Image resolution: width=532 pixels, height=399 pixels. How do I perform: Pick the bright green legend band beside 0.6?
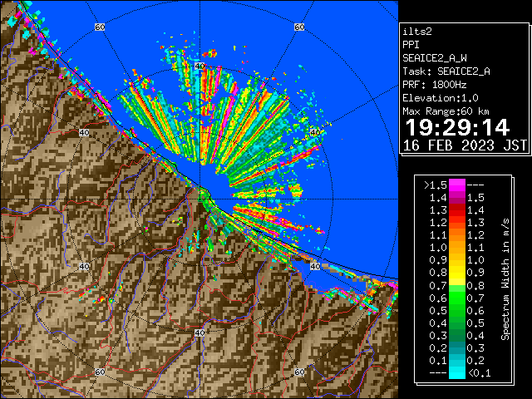[457, 298]
